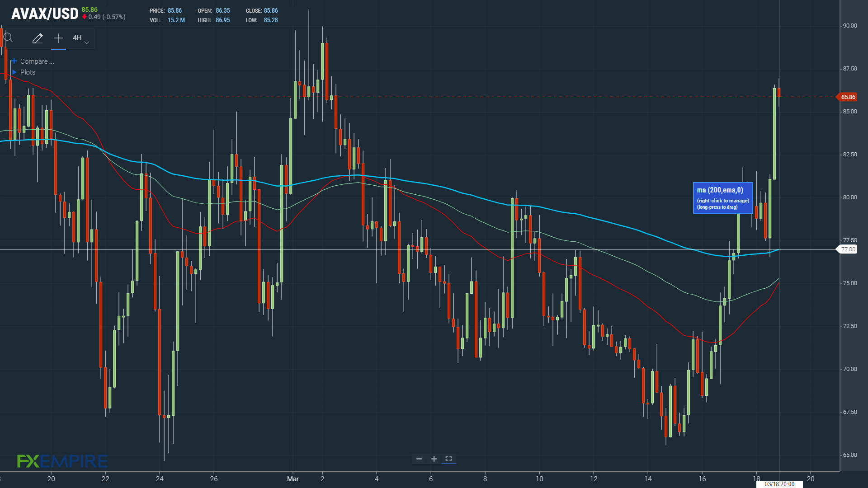The height and width of the screenshot is (488, 868).
Task: Click the PRICE 85.86 value
Action: [175, 11]
